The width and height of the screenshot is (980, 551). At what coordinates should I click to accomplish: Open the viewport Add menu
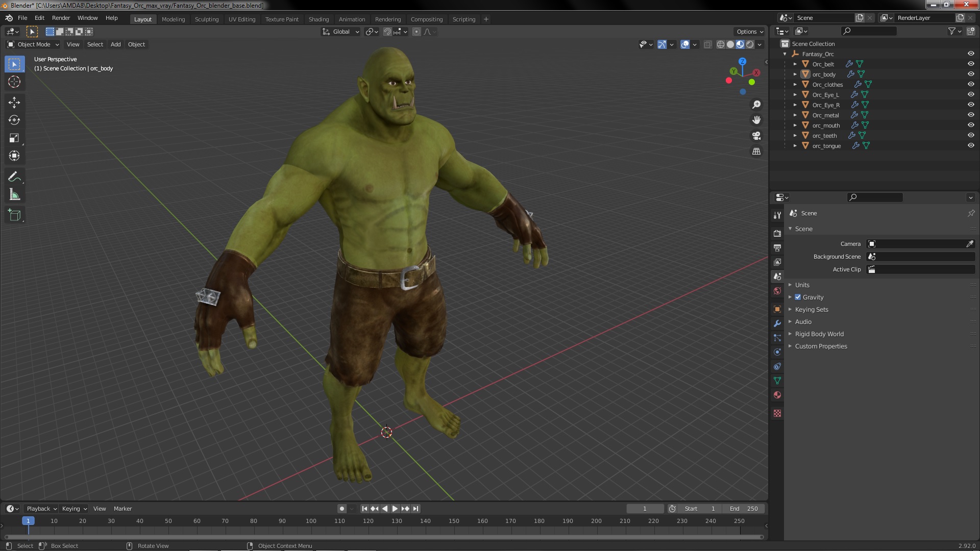tap(116, 44)
